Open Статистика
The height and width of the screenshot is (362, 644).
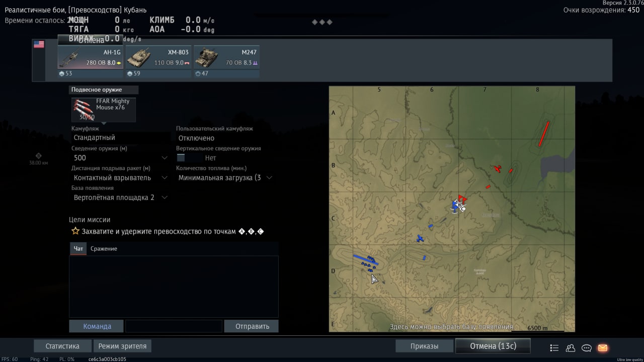[63, 346]
